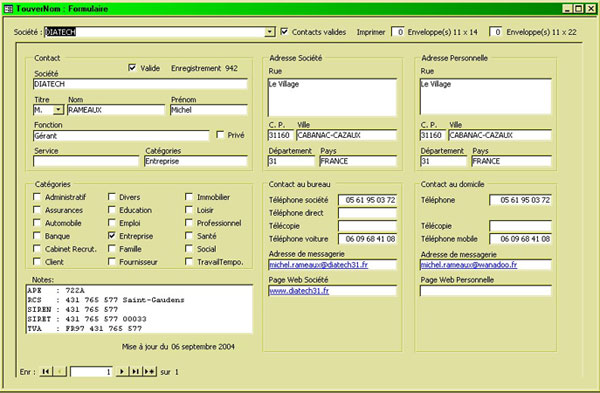
Task: Click the Enveloppe(s) 11 x 14 count field
Action: 398,32
